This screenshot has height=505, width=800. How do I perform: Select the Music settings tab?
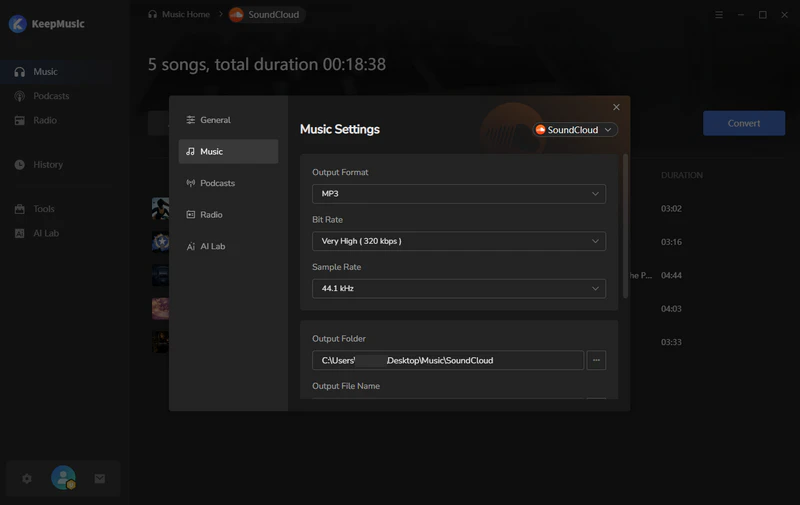tap(229, 152)
